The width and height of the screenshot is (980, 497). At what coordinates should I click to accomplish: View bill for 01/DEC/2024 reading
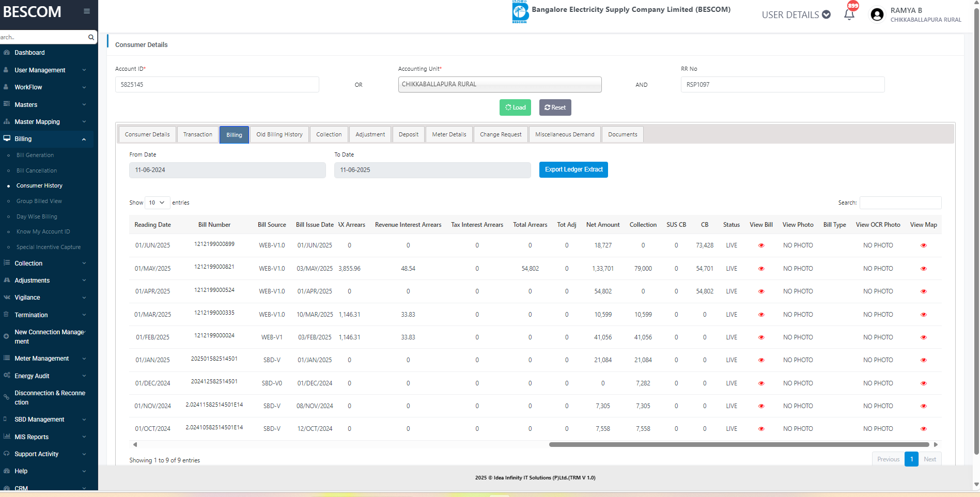761,383
